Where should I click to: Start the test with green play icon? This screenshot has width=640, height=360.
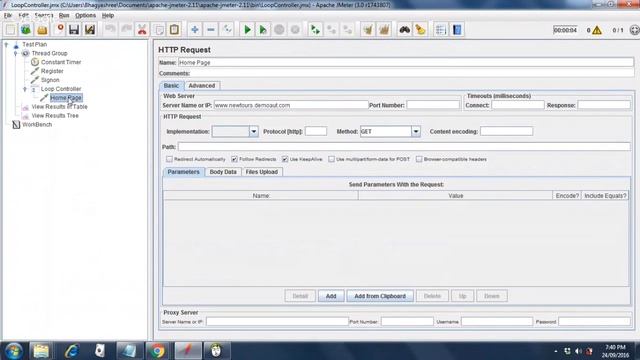247,29
